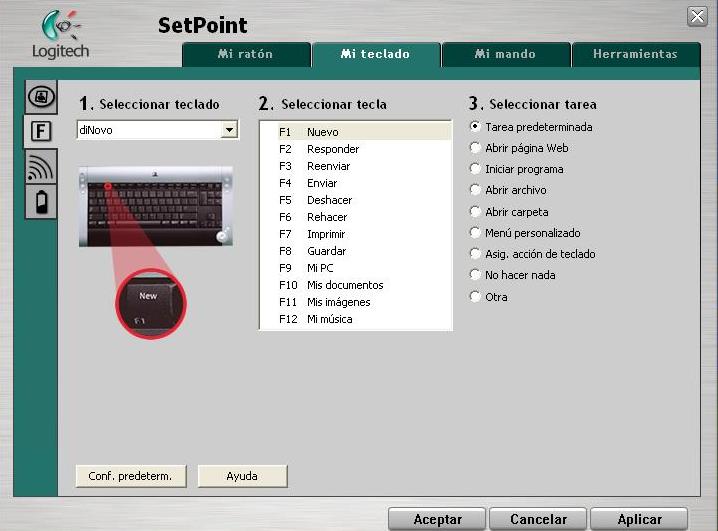Image resolution: width=718 pixels, height=531 pixels.
Task: Click the zoomed F1 New key image
Action: point(151,304)
